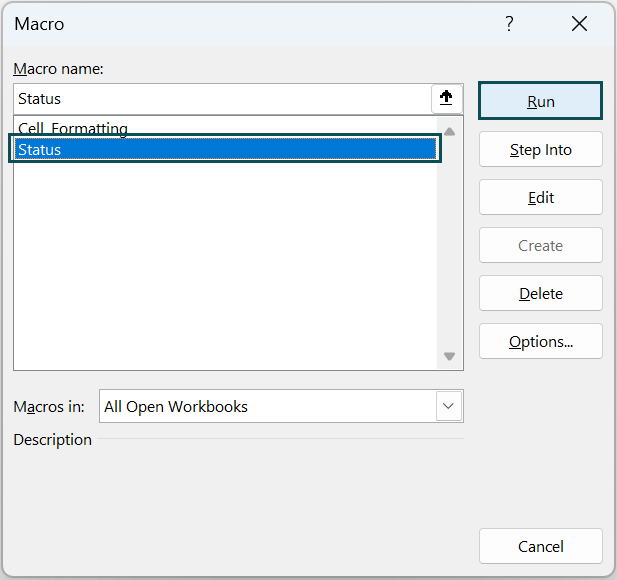
Task: Cancel the Macro dialog
Action: click(x=540, y=546)
